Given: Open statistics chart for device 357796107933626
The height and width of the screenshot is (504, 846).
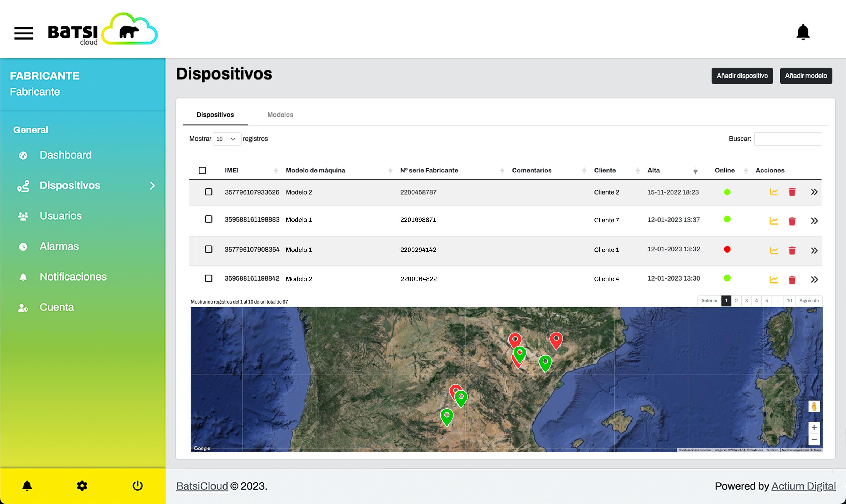Looking at the screenshot, I should click(x=774, y=192).
